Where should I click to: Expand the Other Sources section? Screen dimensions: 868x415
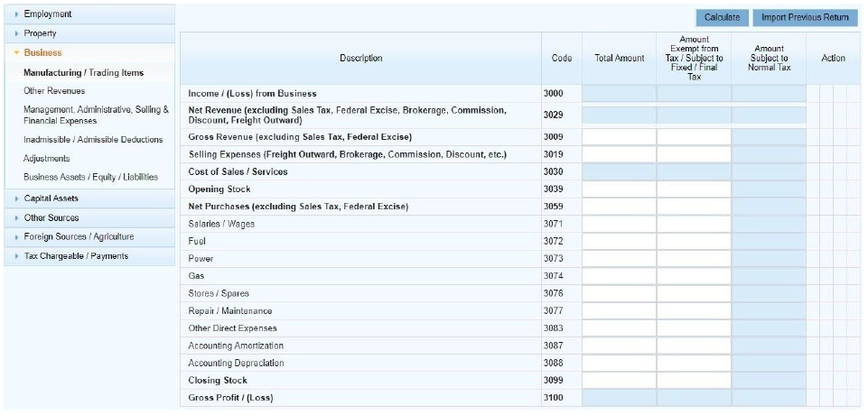click(x=89, y=217)
